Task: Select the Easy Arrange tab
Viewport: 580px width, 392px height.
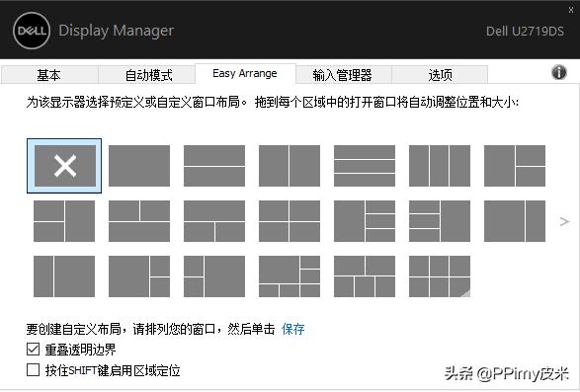Action: 245,74
